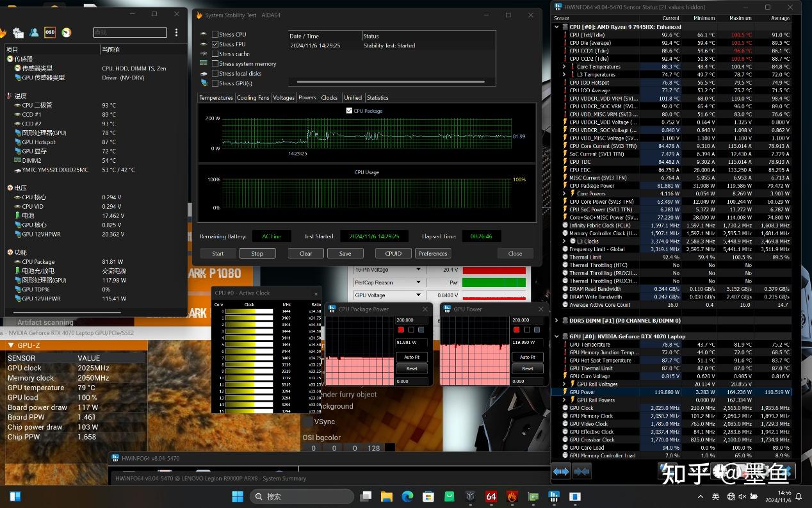This screenshot has width=812, height=508.
Task: Toggle the VSync checkbox in FurMark
Action: (x=308, y=422)
